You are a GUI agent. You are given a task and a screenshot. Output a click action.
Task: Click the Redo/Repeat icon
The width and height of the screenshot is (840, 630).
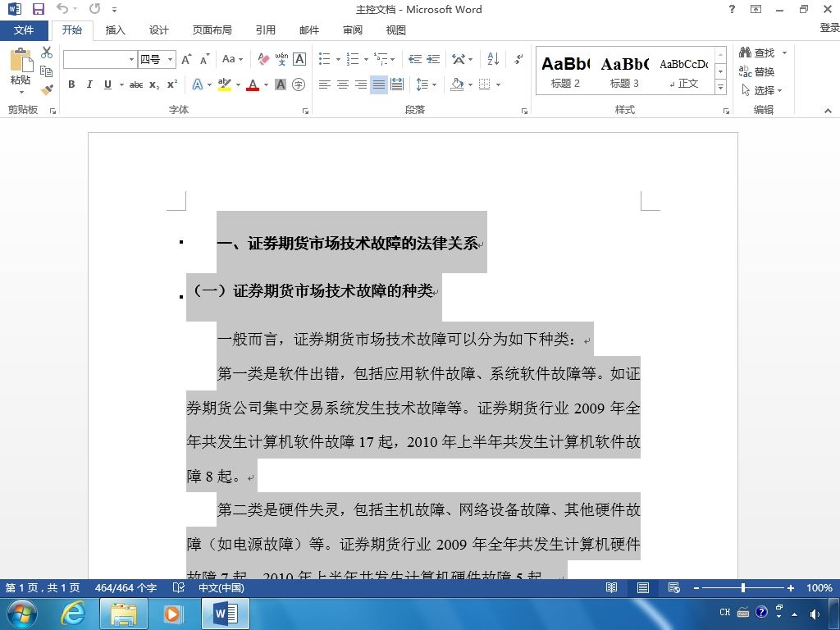click(95, 8)
